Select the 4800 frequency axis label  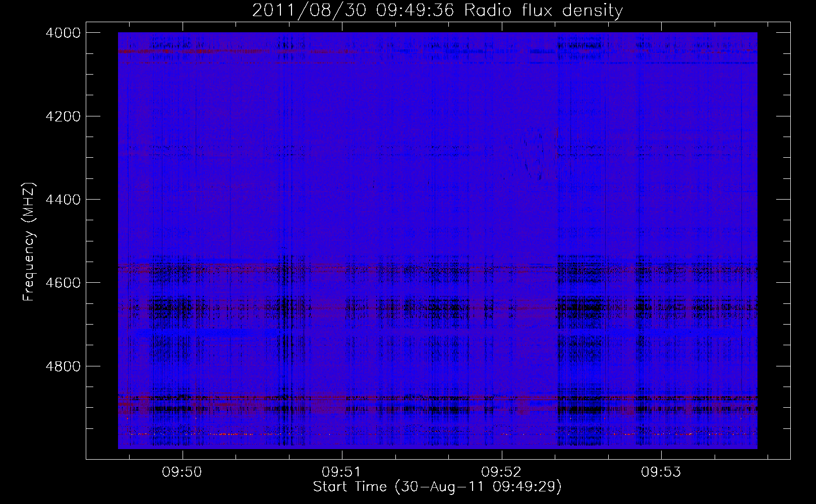pyautogui.click(x=63, y=366)
